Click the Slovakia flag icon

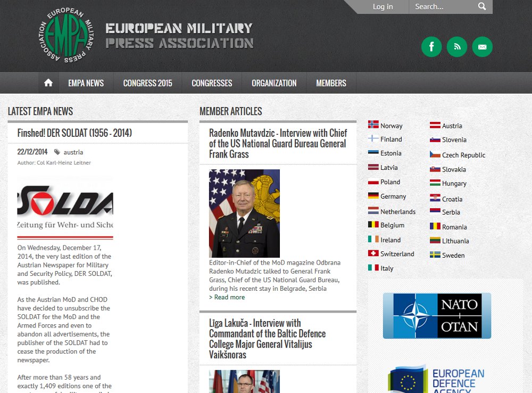(435, 169)
